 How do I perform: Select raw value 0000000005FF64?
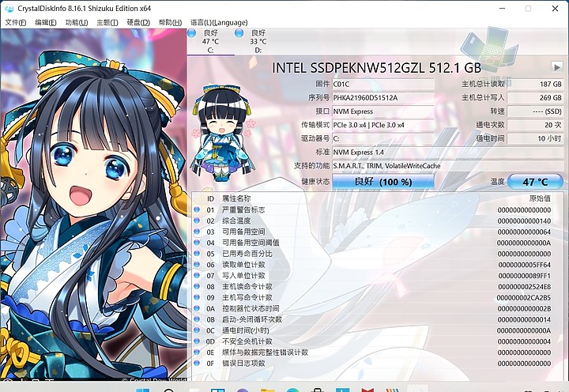pos(525,265)
